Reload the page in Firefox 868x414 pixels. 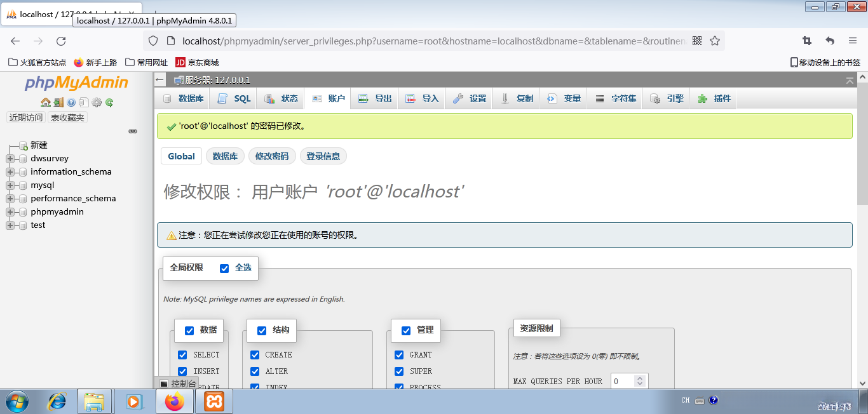click(61, 41)
